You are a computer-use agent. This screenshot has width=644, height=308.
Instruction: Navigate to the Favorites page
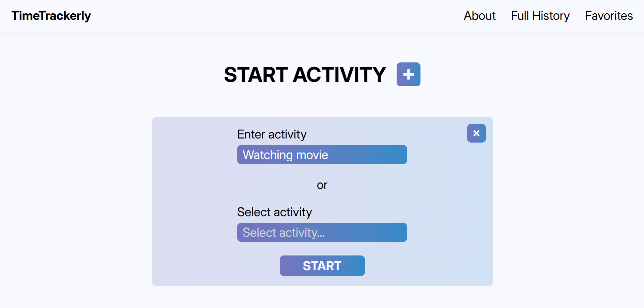pyautogui.click(x=609, y=16)
